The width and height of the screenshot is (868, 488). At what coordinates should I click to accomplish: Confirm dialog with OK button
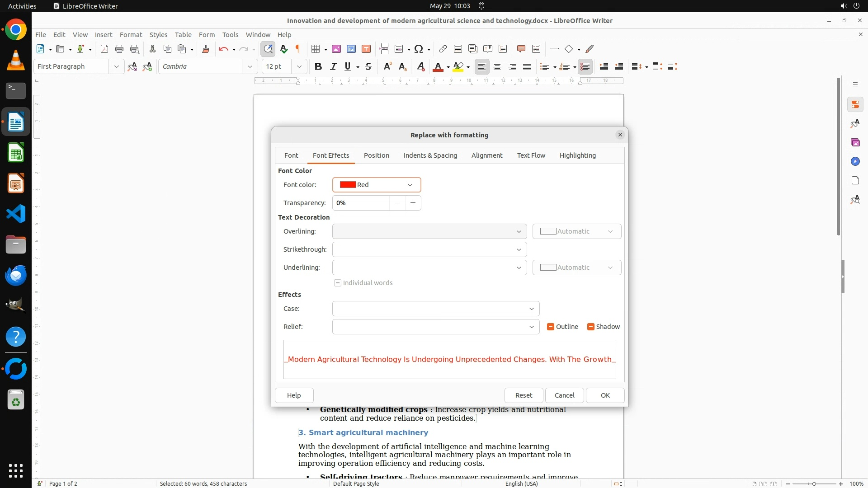605,395
